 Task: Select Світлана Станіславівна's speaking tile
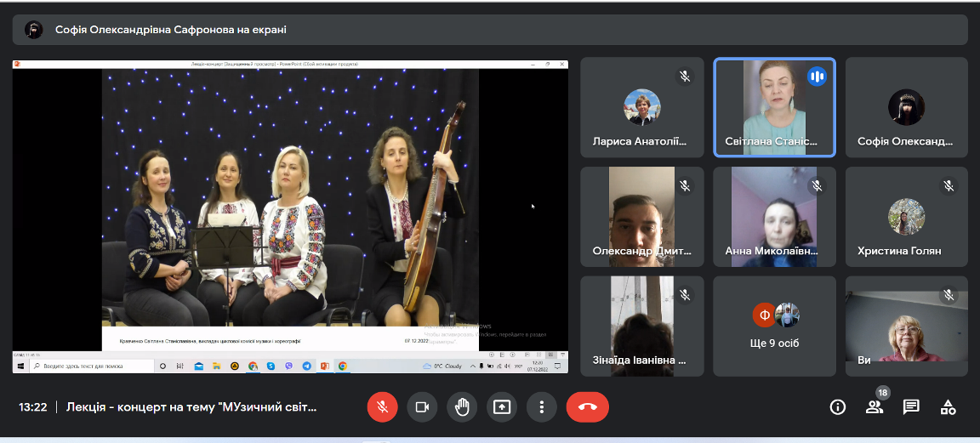773,107
